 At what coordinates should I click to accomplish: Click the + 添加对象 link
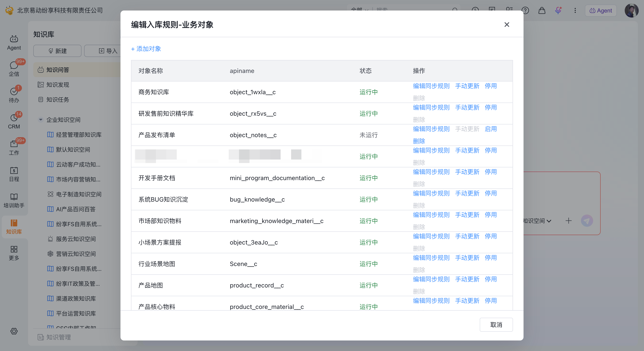pyautogui.click(x=146, y=49)
